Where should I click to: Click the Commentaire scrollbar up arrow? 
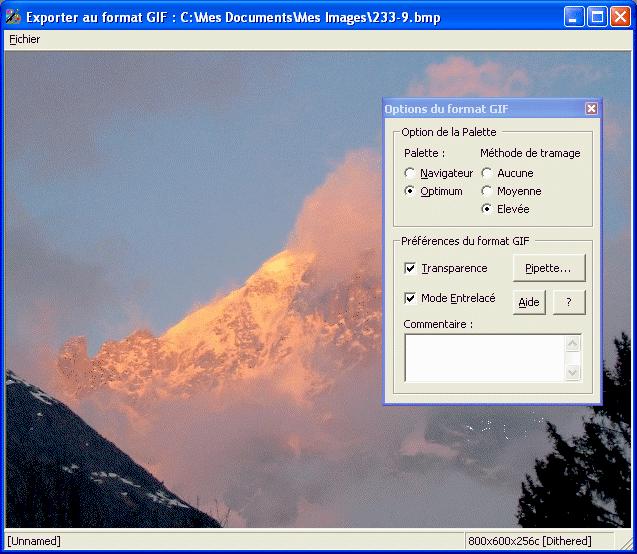pos(573,344)
